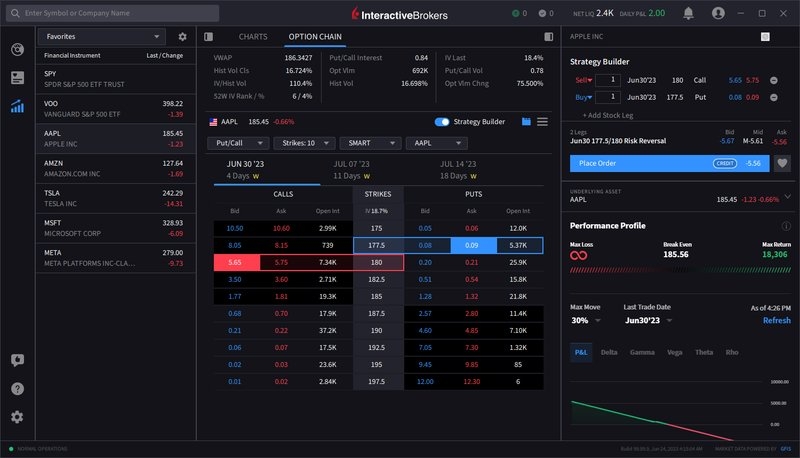Open the Strikes: 10 dropdown
The width and height of the screenshot is (800, 458).
tap(304, 143)
